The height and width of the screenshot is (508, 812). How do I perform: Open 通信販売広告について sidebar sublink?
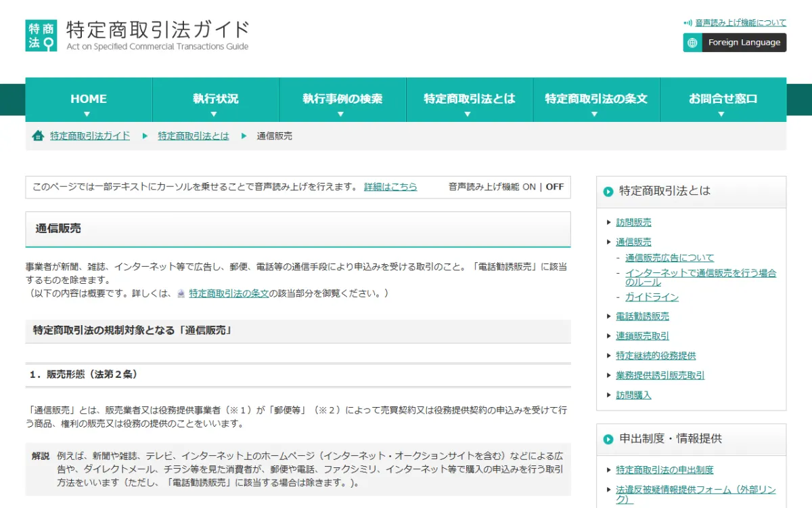669,258
